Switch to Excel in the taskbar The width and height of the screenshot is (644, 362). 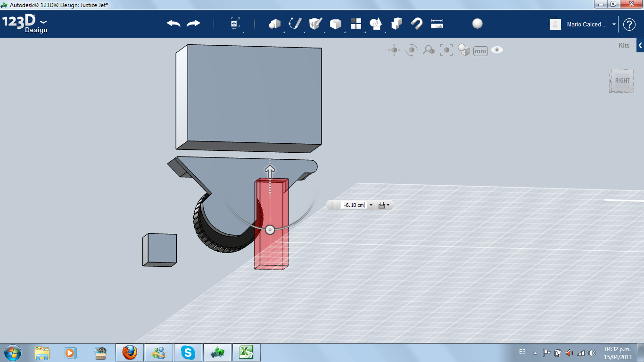click(x=247, y=353)
